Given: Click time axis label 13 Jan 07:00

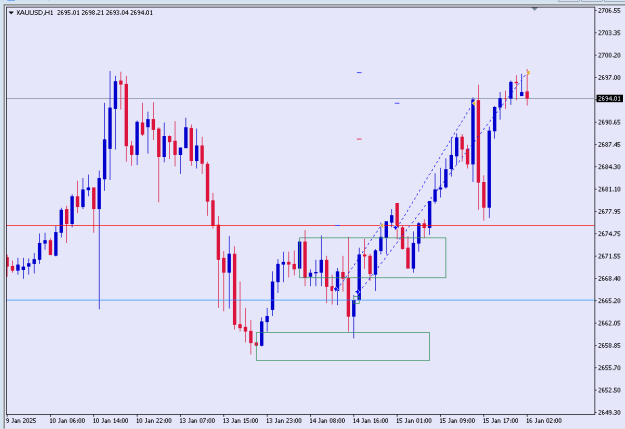Looking at the screenshot, I should click(197, 421).
